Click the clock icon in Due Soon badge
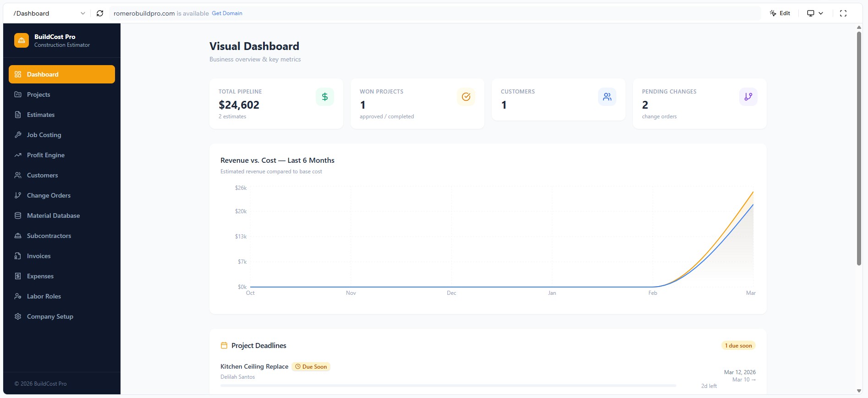 (x=298, y=367)
